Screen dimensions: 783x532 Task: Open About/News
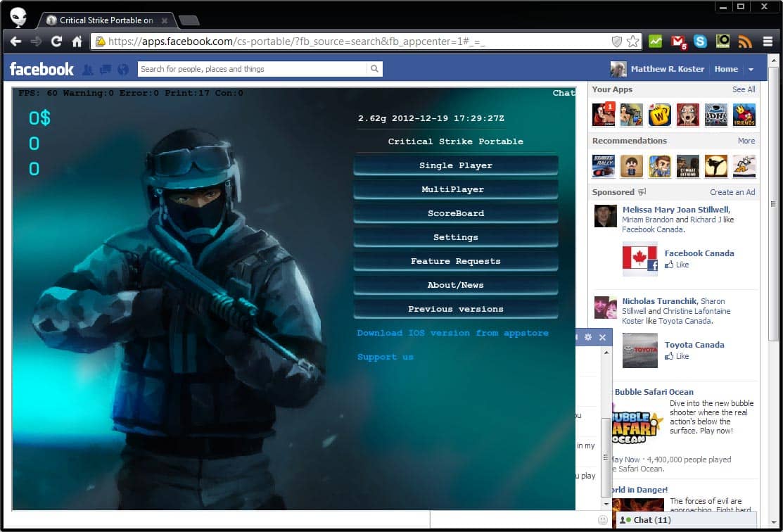coord(455,285)
